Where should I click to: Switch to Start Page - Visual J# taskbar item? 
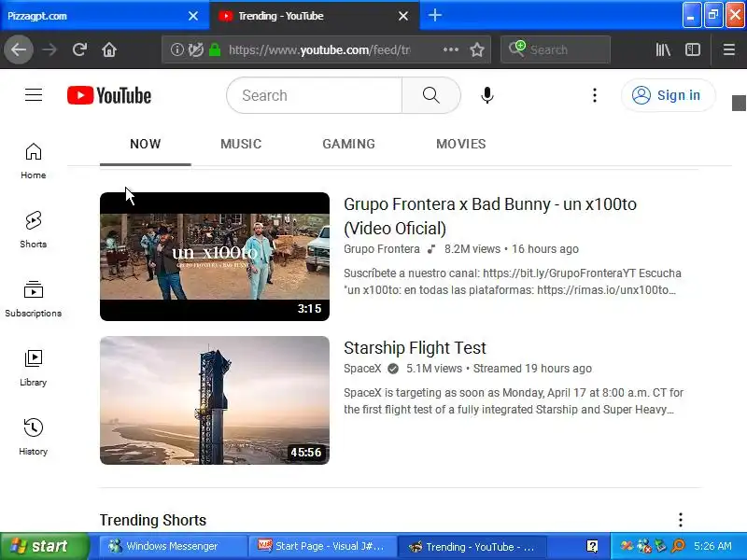tap(322, 546)
